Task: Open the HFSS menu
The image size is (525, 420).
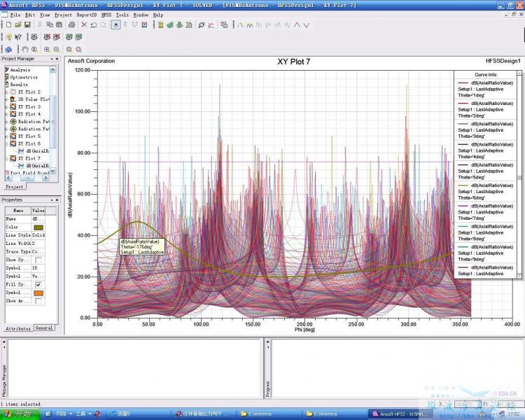Action: (106, 14)
